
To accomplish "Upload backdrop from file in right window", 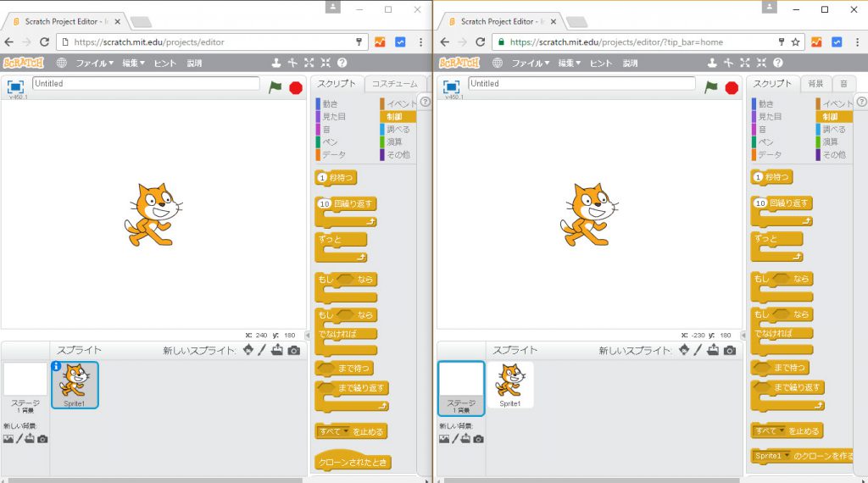I will coord(466,439).
